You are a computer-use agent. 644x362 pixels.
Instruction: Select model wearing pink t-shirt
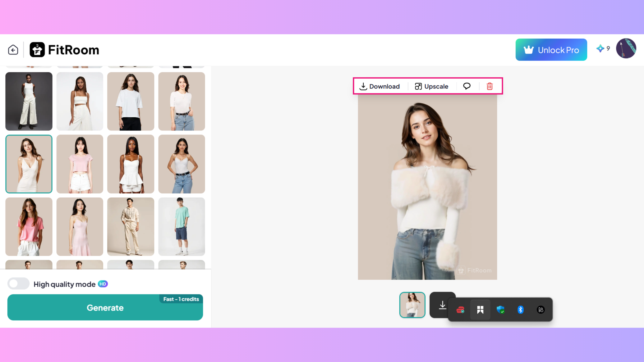pyautogui.click(x=29, y=226)
